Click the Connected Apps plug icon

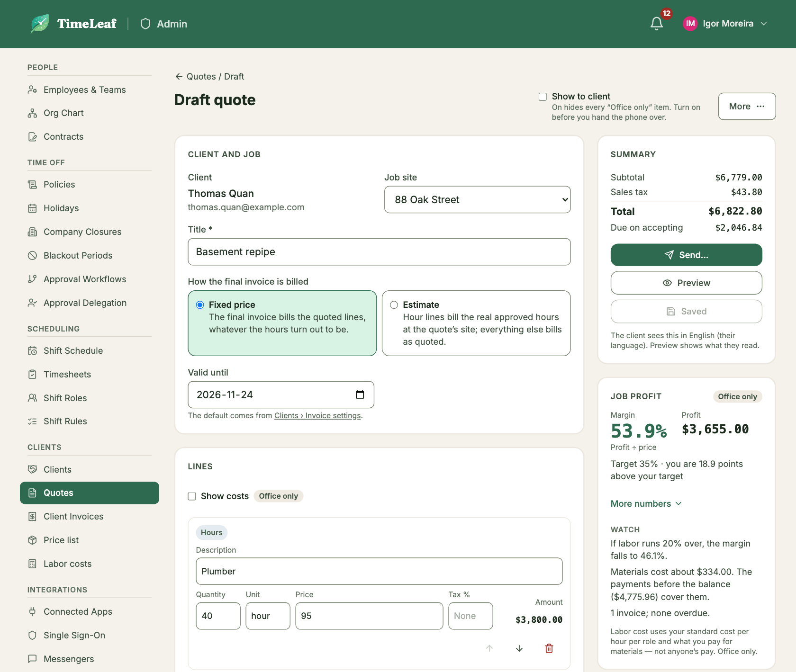click(32, 612)
